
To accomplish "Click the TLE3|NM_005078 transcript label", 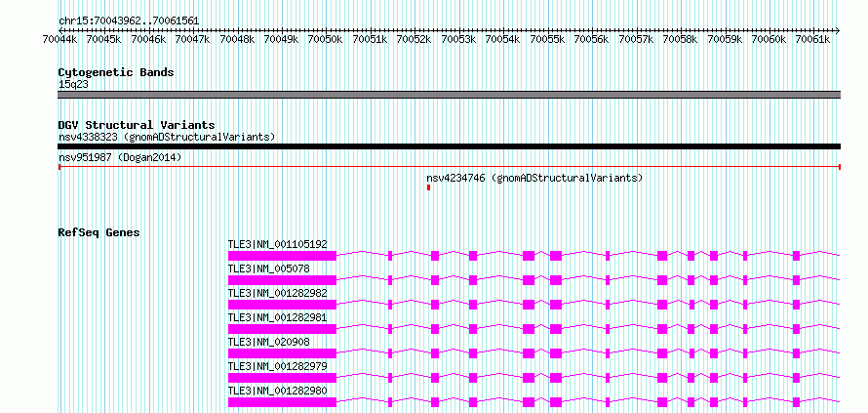I will pyautogui.click(x=269, y=268).
